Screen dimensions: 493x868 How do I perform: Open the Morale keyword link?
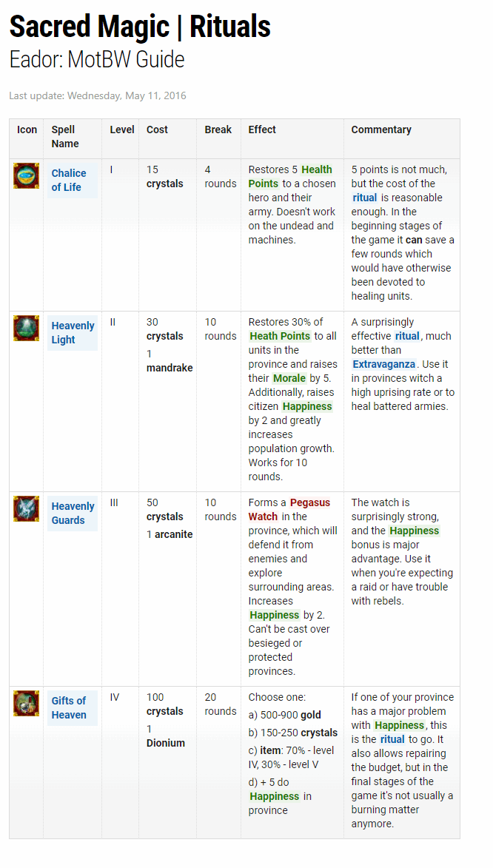pyautogui.click(x=289, y=378)
